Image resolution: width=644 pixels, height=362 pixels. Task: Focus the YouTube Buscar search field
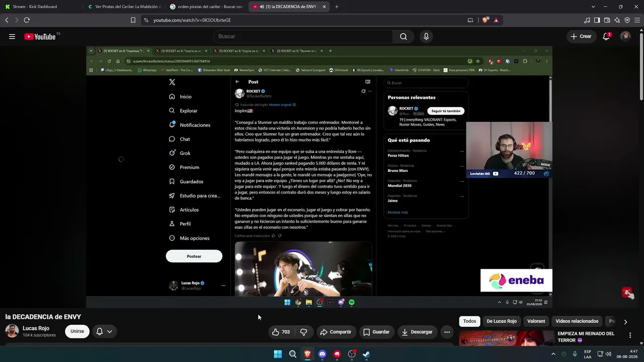(x=303, y=36)
